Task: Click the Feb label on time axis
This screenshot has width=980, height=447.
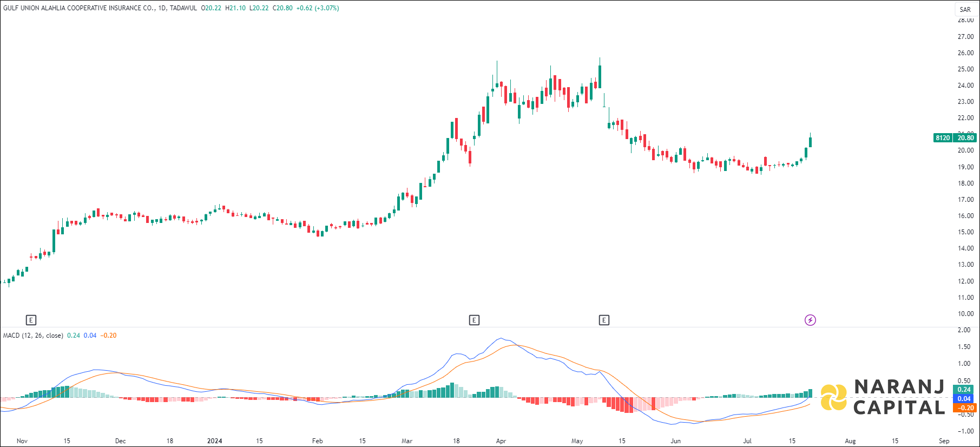Action: tap(318, 441)
